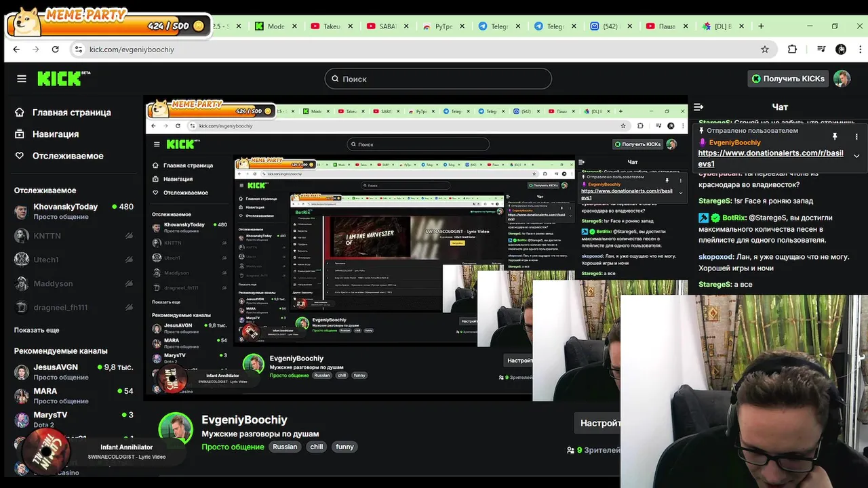868x488 pixels.
Task: Close the Mode tab
Action: tap(295, 26)
